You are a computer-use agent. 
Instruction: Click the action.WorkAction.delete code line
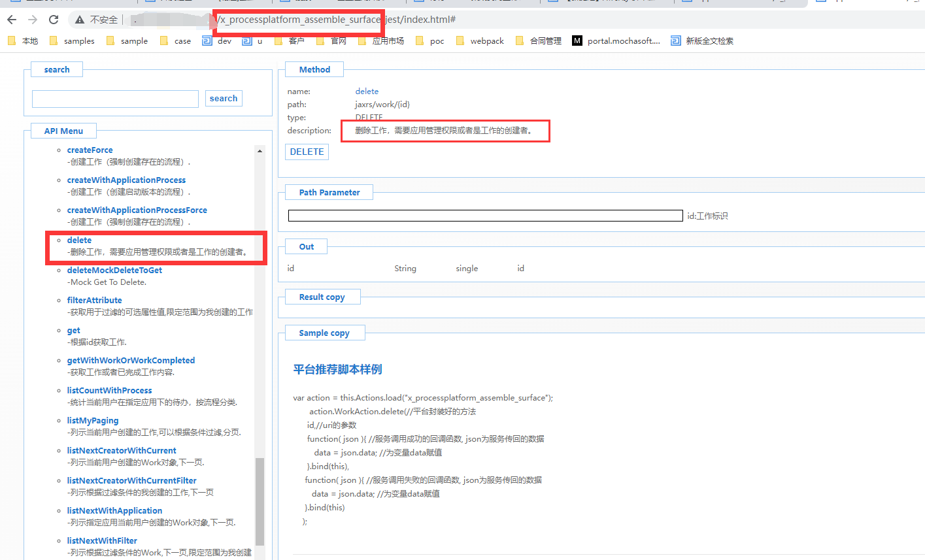(392, 411)
